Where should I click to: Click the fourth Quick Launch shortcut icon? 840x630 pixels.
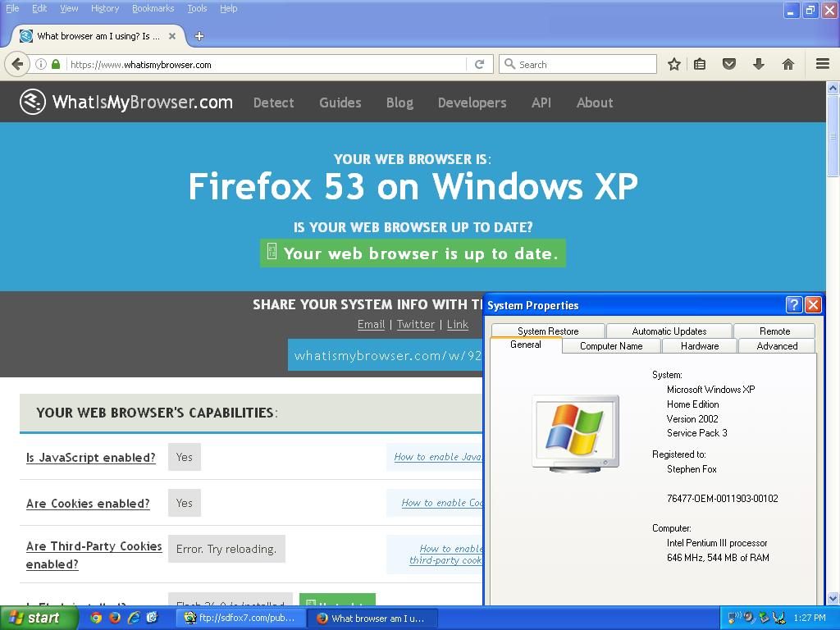[x=152, y=618]
